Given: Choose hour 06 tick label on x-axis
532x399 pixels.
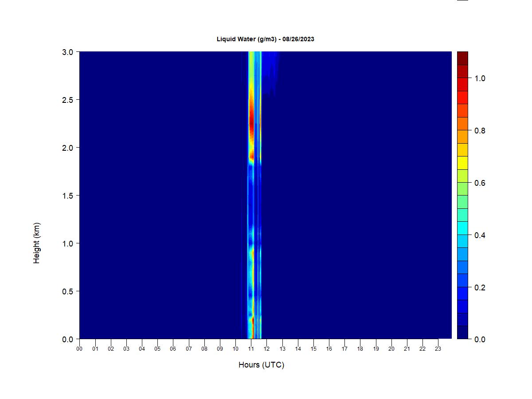Looking at the screenshot, I should pos(173,349).
